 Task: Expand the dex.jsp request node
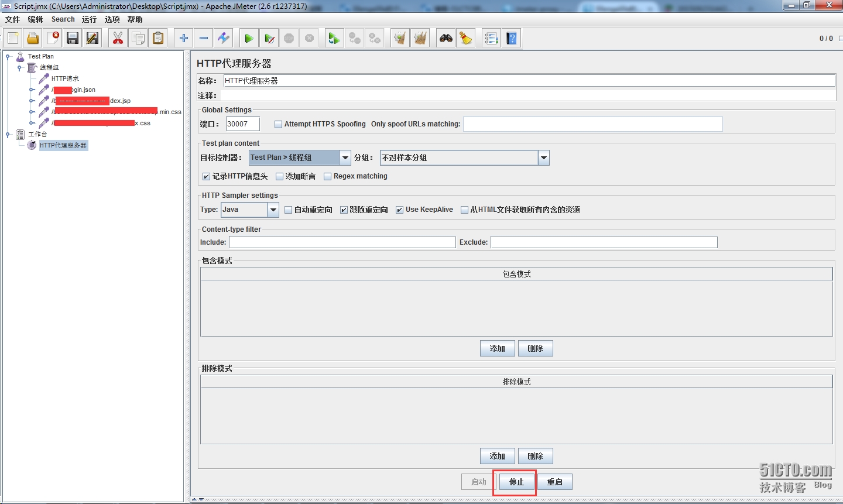coord(32,101)
